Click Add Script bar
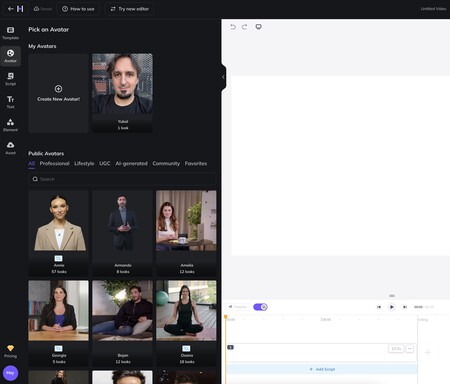Image resolution: width=450 pixels, height=384 pixels. click(322, 369)
